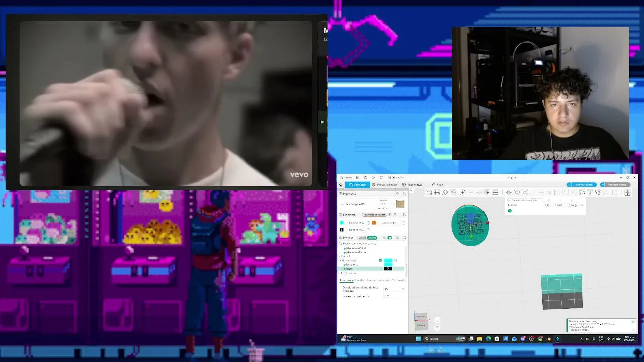Click the view orientation cube
This screenshot has height=362, width=644.
421,321
